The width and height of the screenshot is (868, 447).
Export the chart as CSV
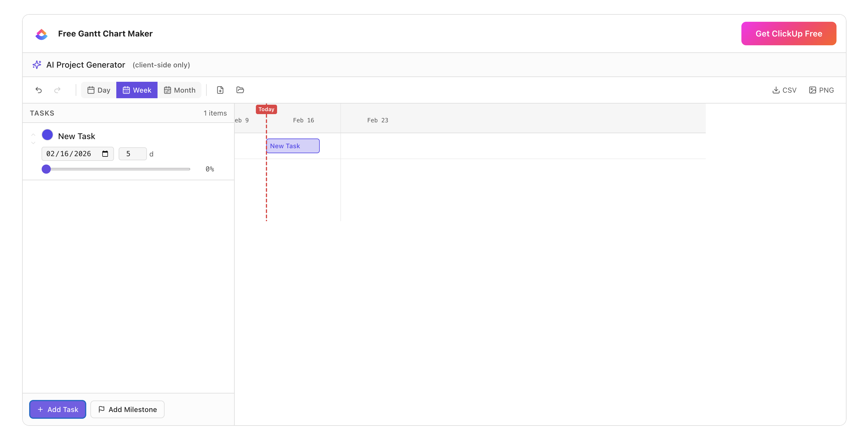(x=784, y=90)
